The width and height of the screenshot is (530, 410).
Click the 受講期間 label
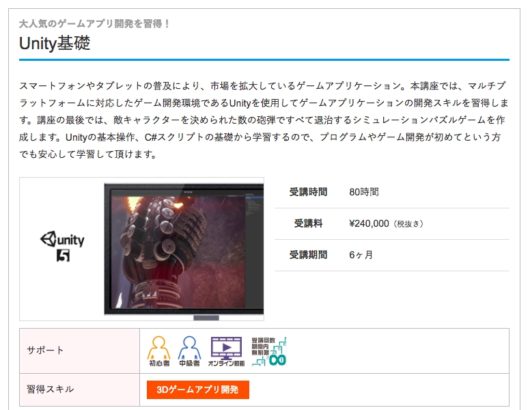click(x=308, y=255)
